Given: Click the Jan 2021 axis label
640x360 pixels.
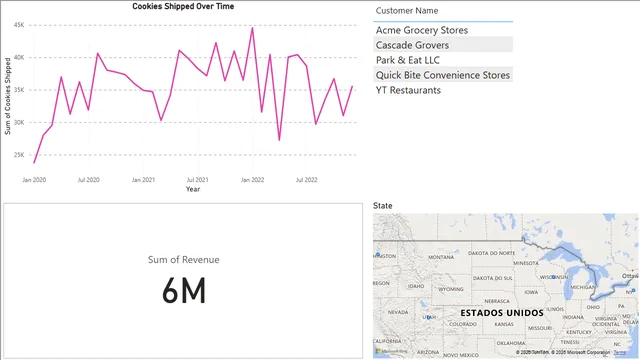Looking at the screenshot, I should pos(143,180).
